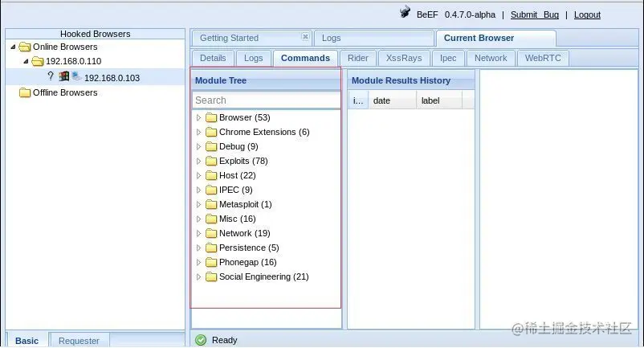Click the IPEC folder icon

coord(211,190)
